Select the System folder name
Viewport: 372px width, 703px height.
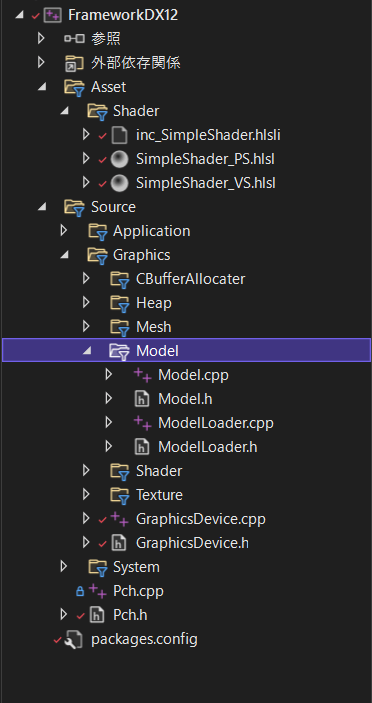pyautogui.click(x=136, y=567)
